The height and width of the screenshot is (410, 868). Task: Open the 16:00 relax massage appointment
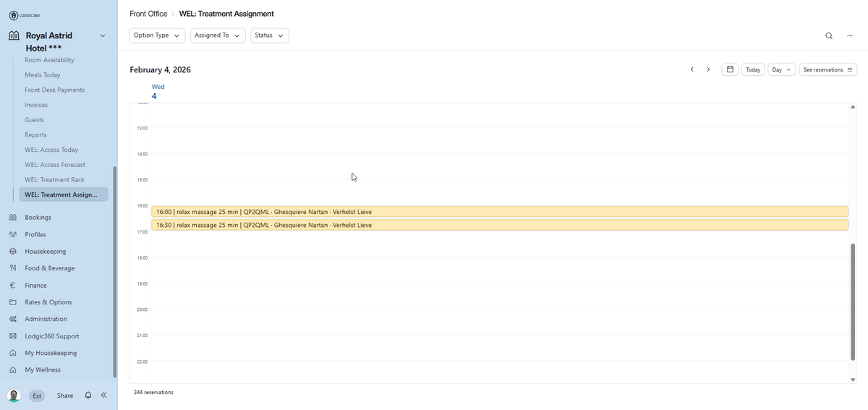pos(499,212)
